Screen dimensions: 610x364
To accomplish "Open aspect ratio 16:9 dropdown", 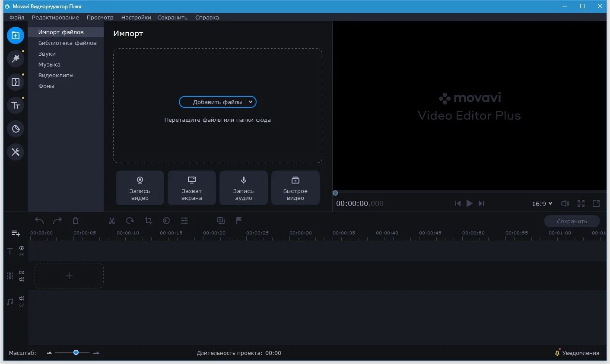I will (x=542, y=203).
